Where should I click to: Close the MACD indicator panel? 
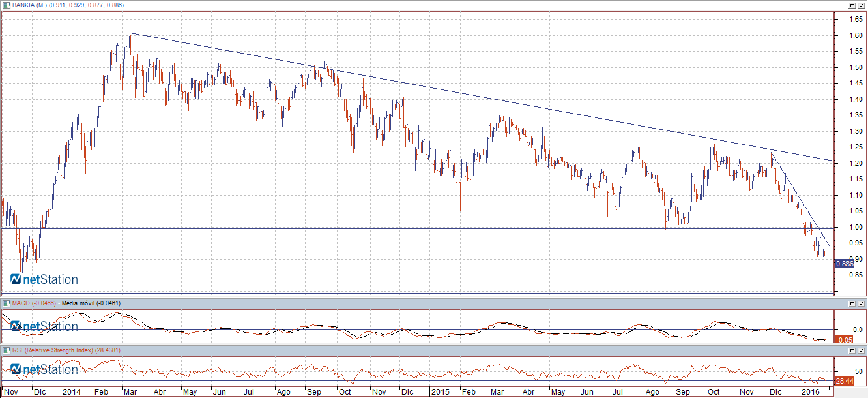tap(861, 304)
